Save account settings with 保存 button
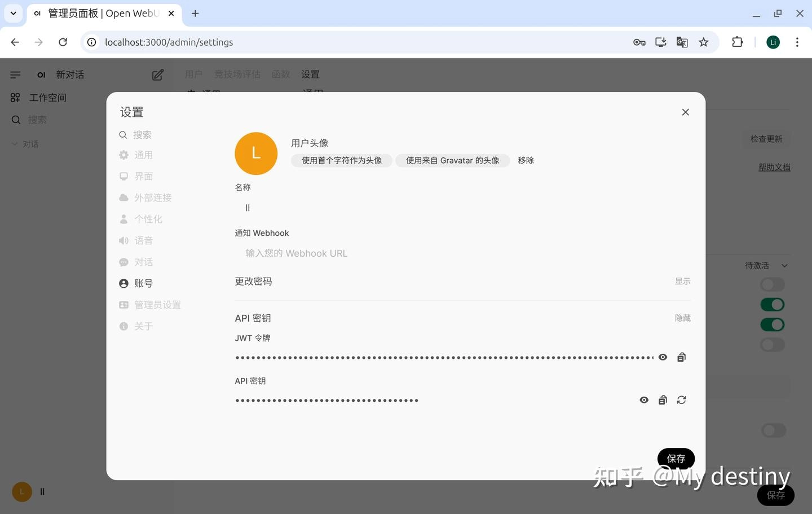Image resolution: width=812 pixels, height=514 pixels. tap(676, 458)
